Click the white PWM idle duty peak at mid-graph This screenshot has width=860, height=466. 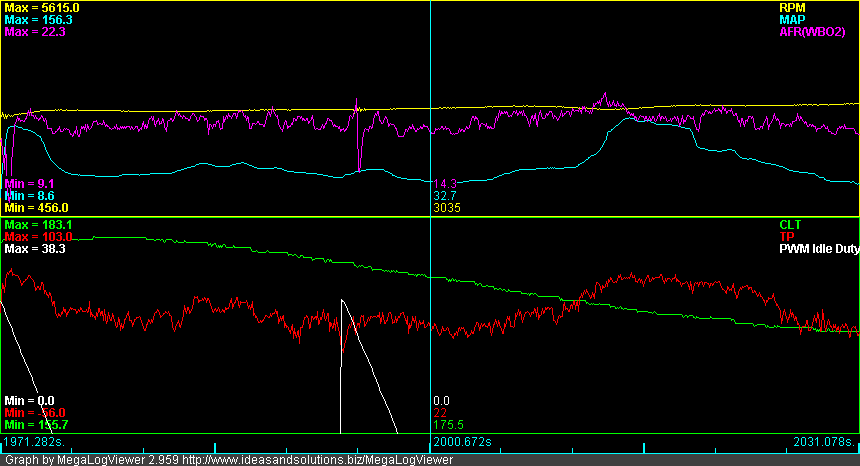342,300
